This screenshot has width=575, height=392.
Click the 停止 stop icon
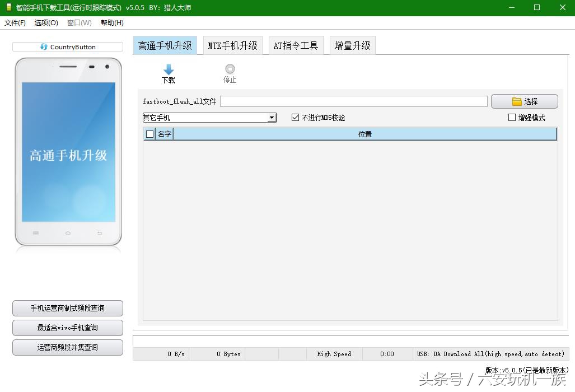[229, 70]
